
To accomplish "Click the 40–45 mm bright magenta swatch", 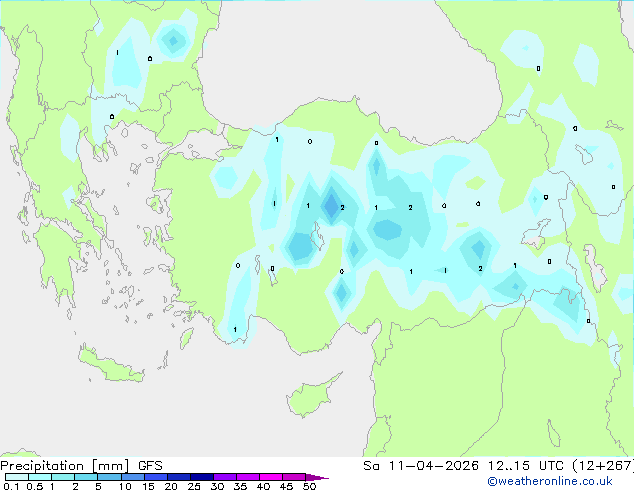I will coord(271,477).
